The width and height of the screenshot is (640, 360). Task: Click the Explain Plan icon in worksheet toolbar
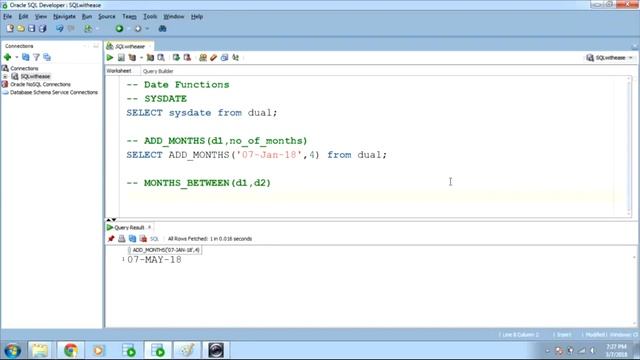coord(132,58)
